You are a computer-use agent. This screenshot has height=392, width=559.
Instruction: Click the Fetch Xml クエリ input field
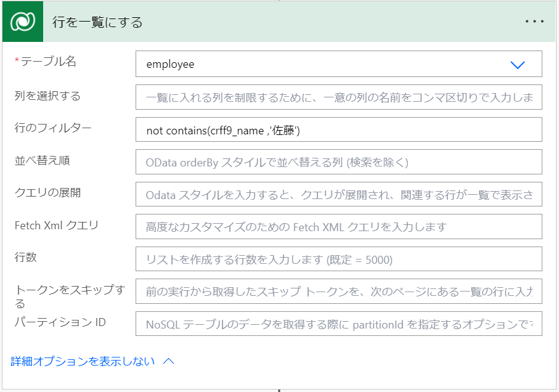(x=339, y=227)
